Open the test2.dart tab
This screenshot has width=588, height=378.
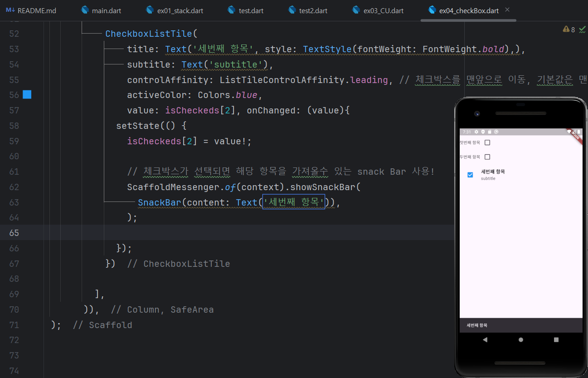pyautogui.click(x=308, y=10)
